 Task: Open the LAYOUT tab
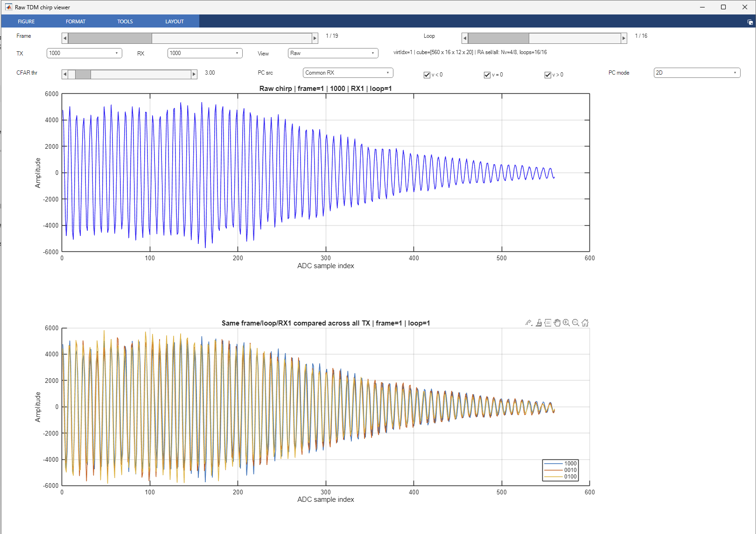[175, 21]
